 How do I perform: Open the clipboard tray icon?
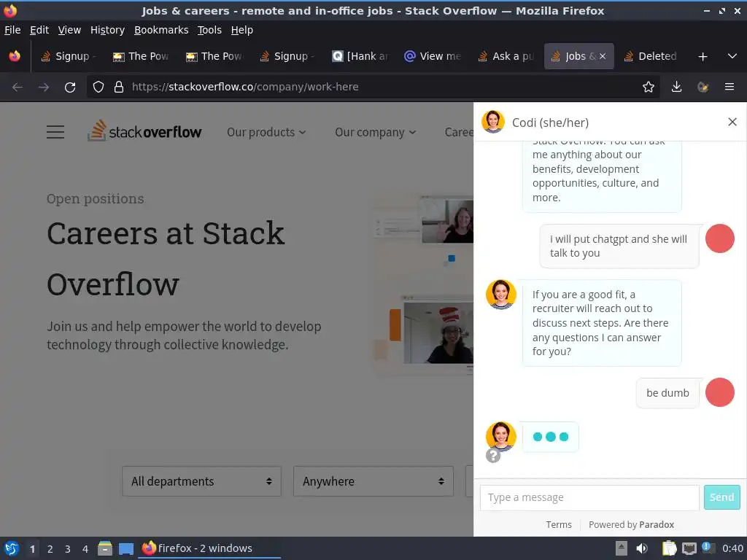point(669,548)
